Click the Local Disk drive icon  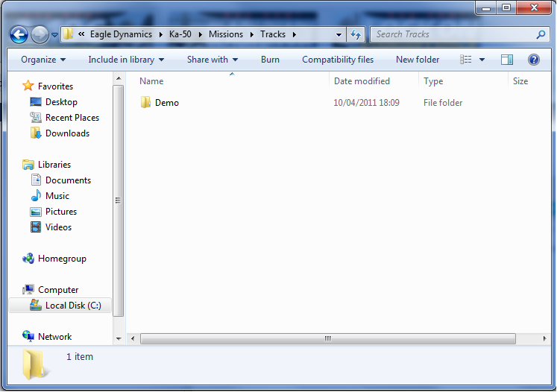36,305
